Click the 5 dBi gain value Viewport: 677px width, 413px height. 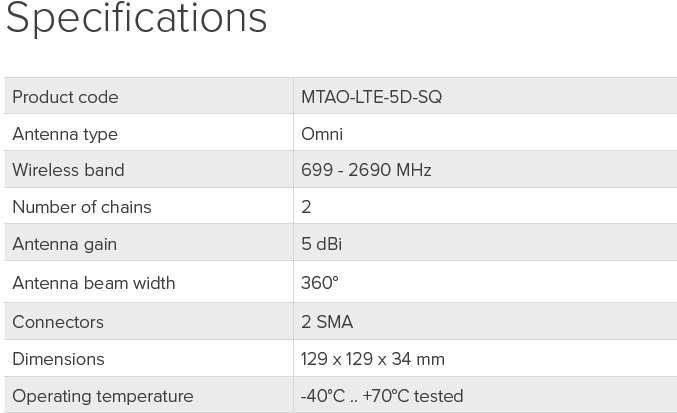[322, 244]
